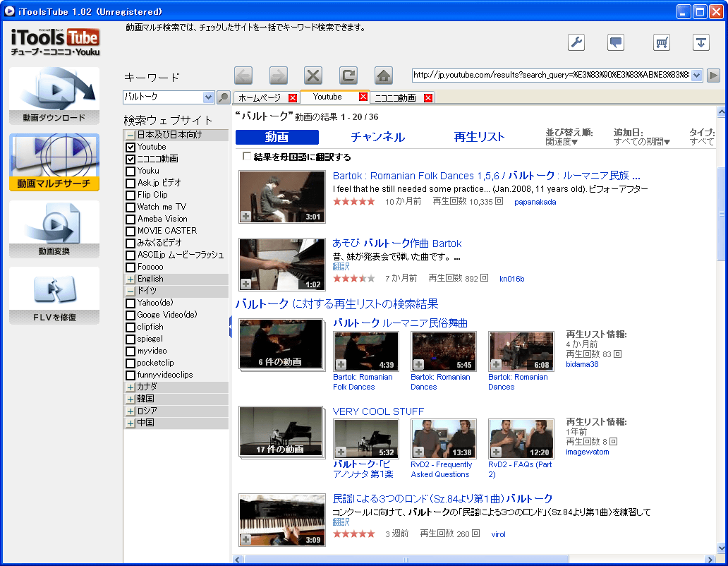Expand the 韓国 site group

131,399
